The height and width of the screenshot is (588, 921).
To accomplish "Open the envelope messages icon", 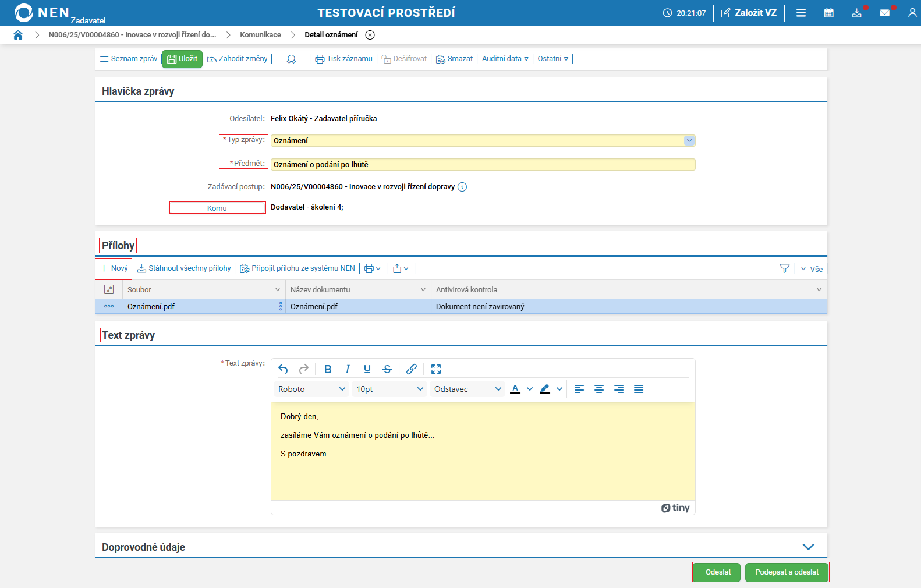I will coord(884,13).
